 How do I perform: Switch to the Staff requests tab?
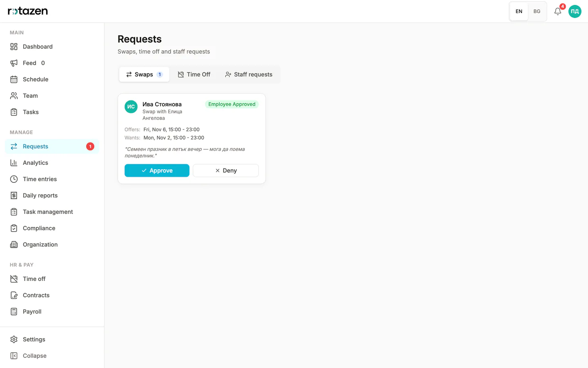[x=249, y=74]
